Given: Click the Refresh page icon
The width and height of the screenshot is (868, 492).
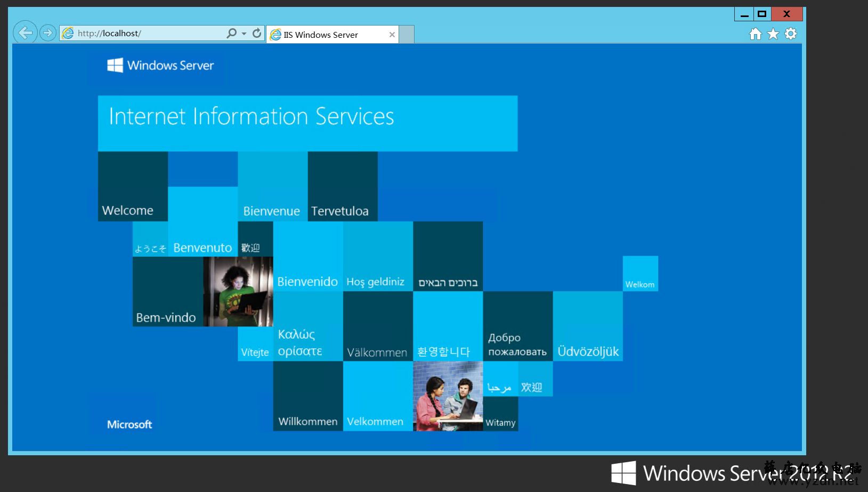Looking at the screenshot, I should pyautogui.click(x=257, y=33).
